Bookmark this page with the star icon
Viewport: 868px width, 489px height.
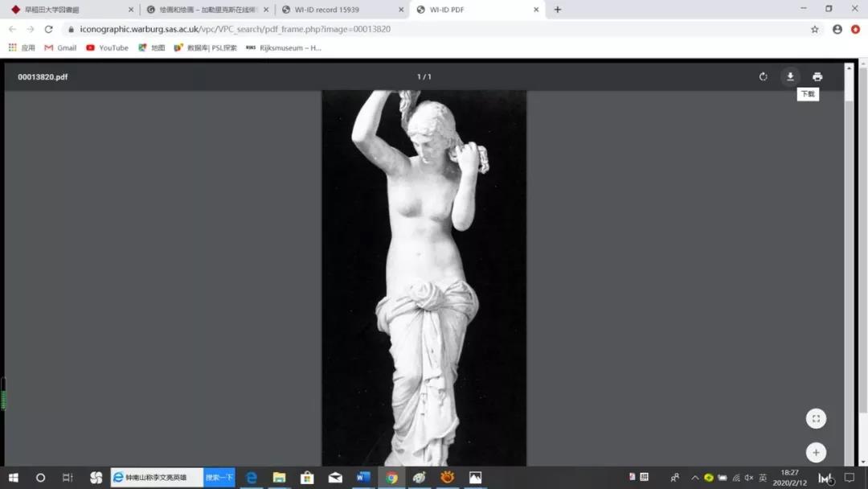(x=814, y=29)
